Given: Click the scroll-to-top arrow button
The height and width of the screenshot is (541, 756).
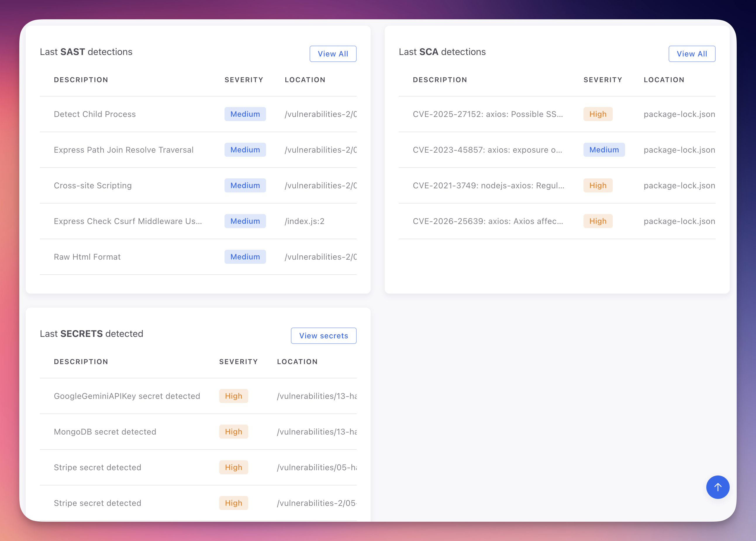Looking at the screenshot, I should pyautogui.click(x=718, y=487).
